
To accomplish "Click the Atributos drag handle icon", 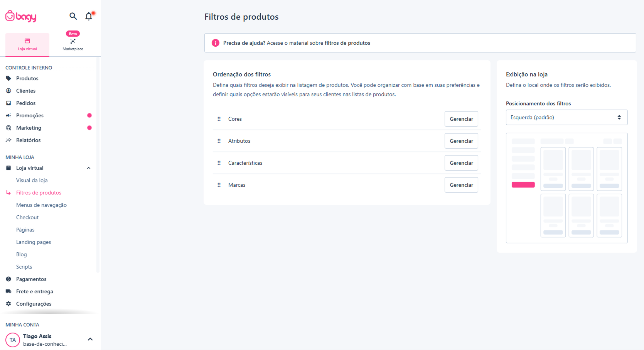I will (219, 141).
